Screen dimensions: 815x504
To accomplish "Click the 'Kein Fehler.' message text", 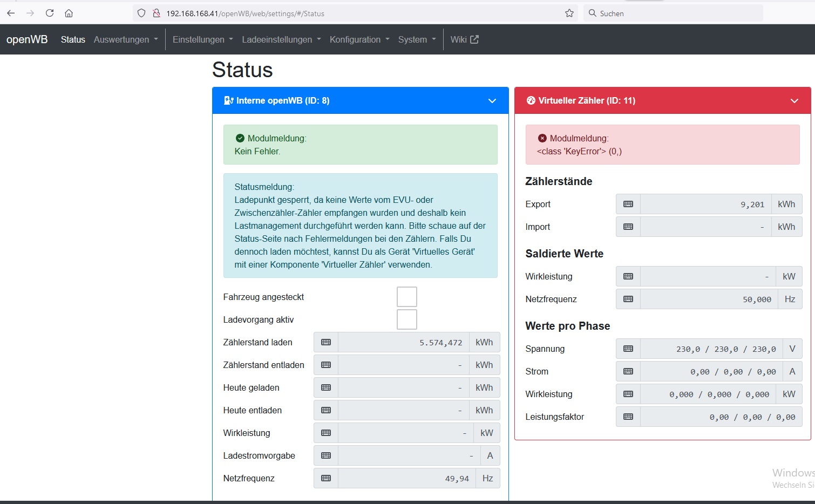I will click(x=257, y=151).
